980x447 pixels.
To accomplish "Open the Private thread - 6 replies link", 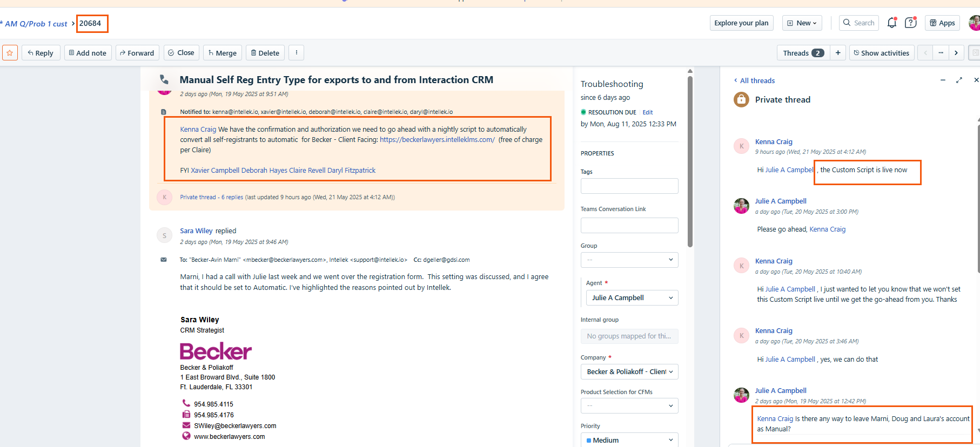I will 212,197.
